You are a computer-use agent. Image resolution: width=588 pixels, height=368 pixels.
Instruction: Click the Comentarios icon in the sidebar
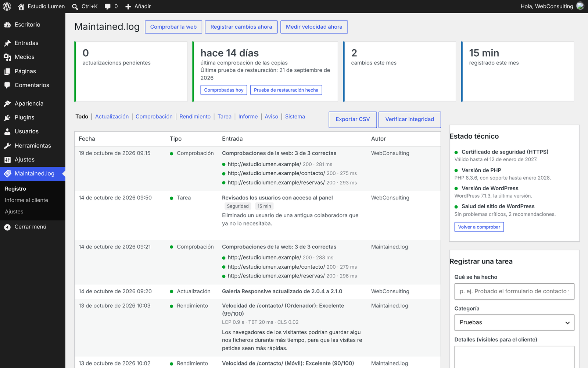pyautogui.click(x=7, y=85)
